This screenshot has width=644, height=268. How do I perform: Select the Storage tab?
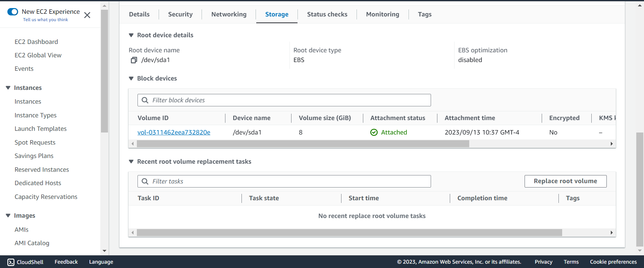click(x=277, y=14)
